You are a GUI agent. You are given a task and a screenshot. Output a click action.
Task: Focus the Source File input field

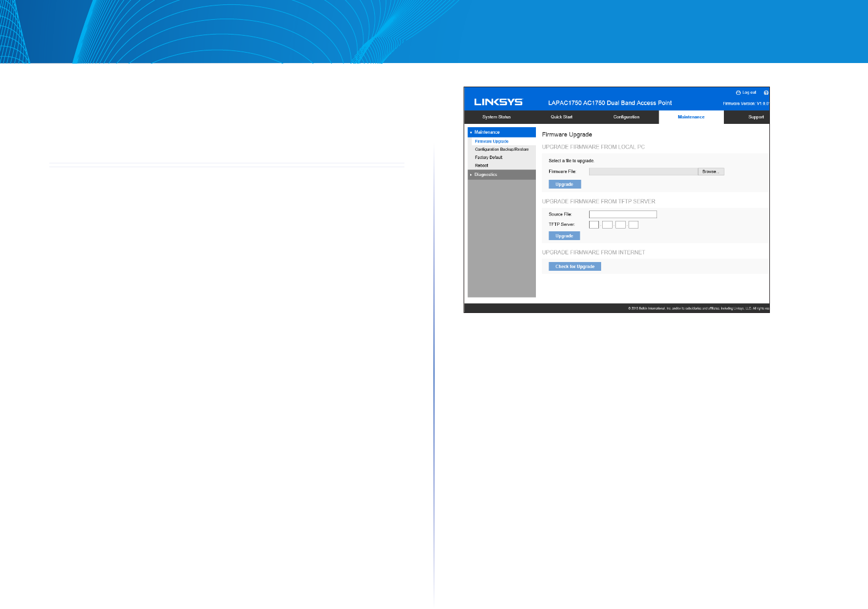tap(623, 214)
